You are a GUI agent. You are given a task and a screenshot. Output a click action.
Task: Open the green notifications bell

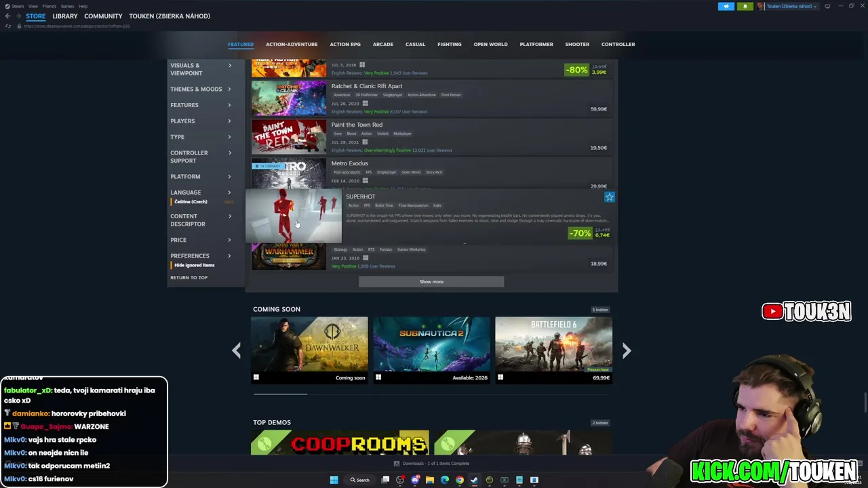tap(745, 6)
